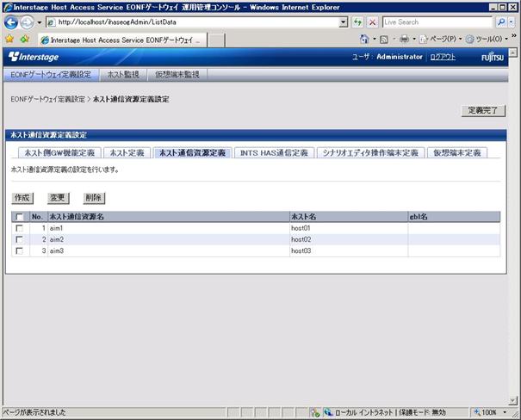Open the ホスト側GW機能定義 tab
The height and width of the screenshot is (420, 521).
point(59,152)
